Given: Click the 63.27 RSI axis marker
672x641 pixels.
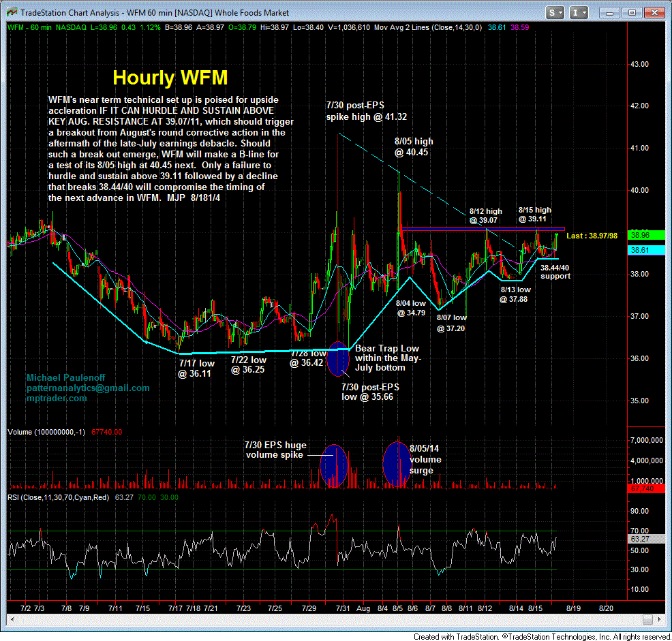Looking at the screenshot, I should click(x=646, y=539).
